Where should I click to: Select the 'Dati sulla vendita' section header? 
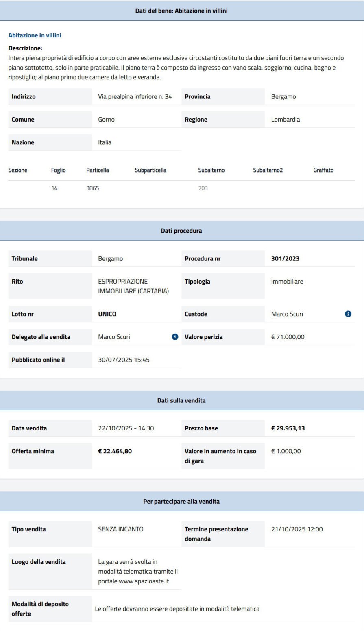pos(181,401)
